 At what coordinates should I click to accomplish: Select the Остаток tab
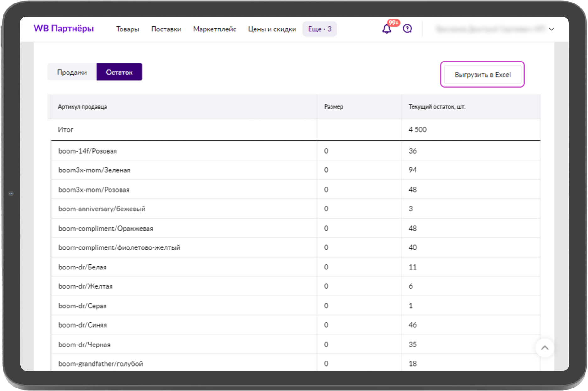pyautogui.click(x=119, y=72)
